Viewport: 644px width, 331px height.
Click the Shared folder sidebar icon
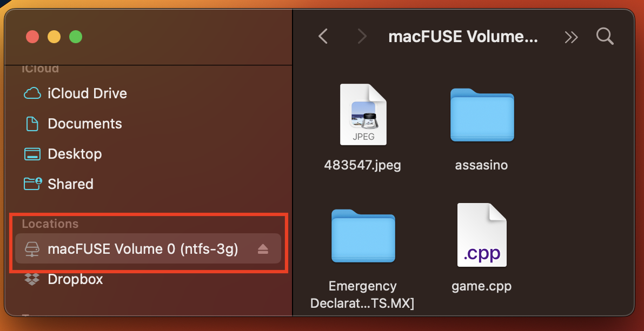pos(32,184)
